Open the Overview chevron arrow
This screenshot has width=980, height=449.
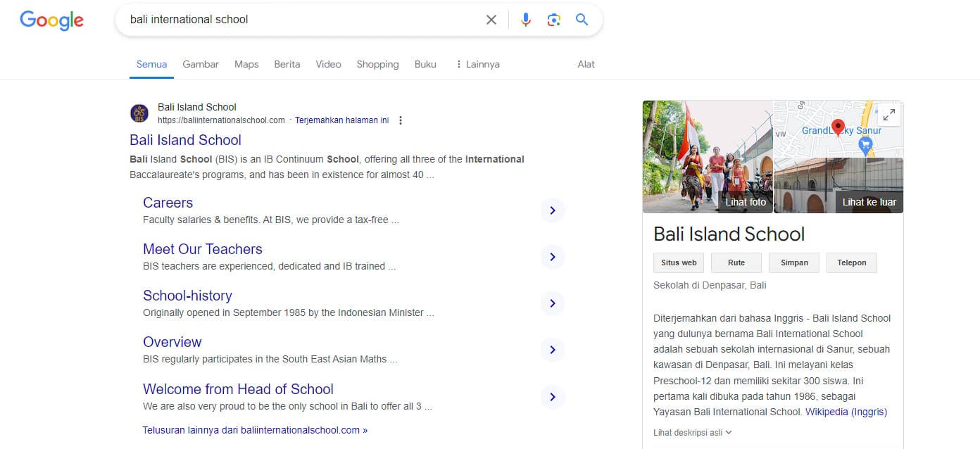coord(553,350)
